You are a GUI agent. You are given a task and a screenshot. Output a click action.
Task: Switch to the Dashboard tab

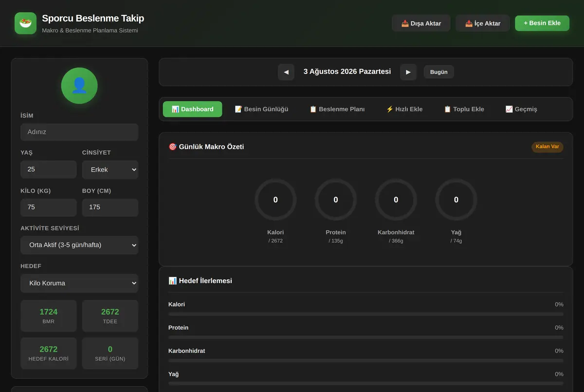(x=192, y=109)
